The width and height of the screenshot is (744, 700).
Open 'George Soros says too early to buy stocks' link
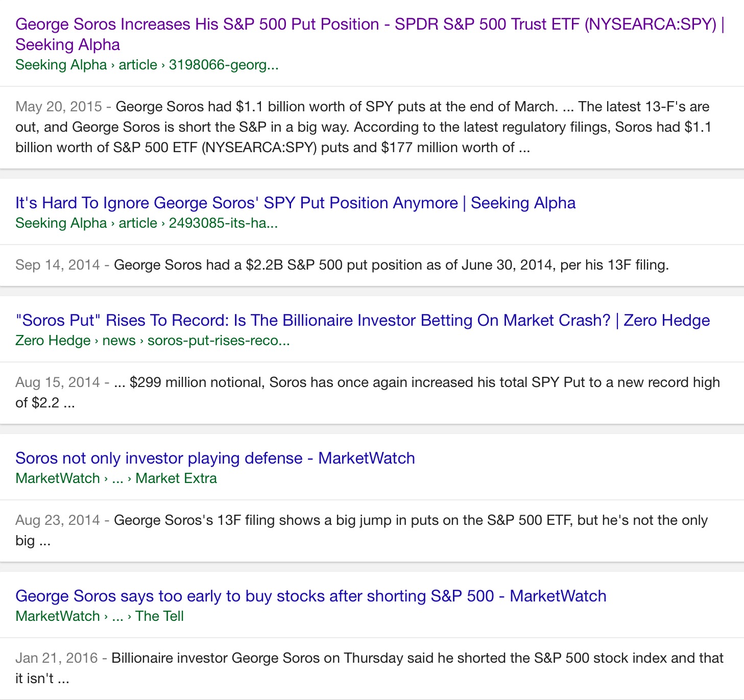(x=311, y=596)
